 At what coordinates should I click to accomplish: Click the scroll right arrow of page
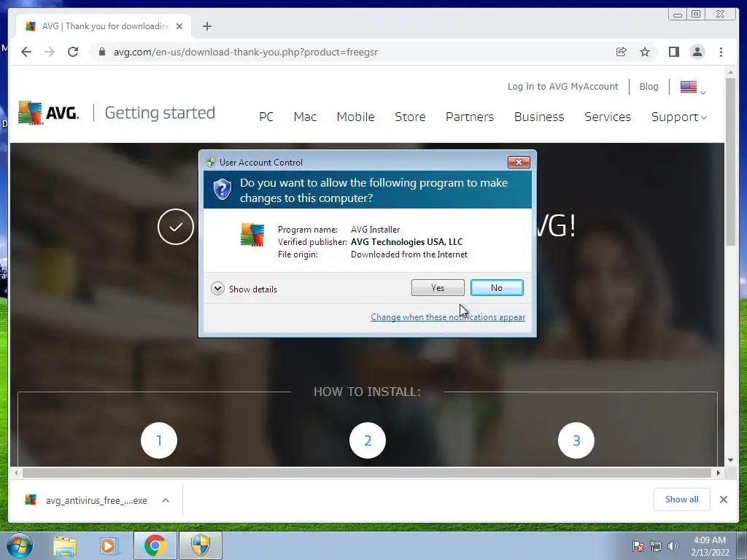pos(719,472)
